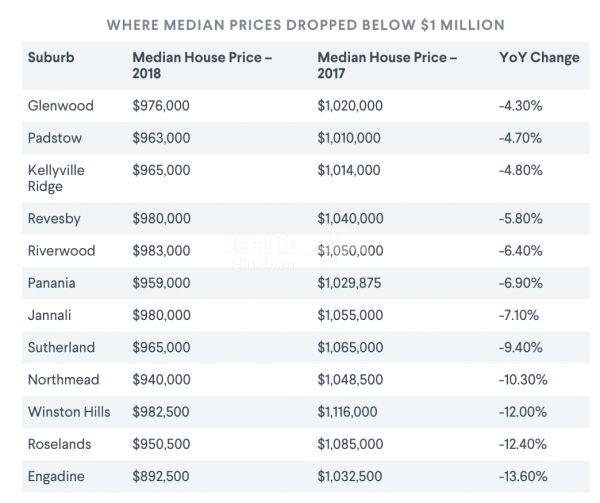Click the YoY Change column header
The width and height of the screenshot is (600, 503).
(x=538, y=58)
